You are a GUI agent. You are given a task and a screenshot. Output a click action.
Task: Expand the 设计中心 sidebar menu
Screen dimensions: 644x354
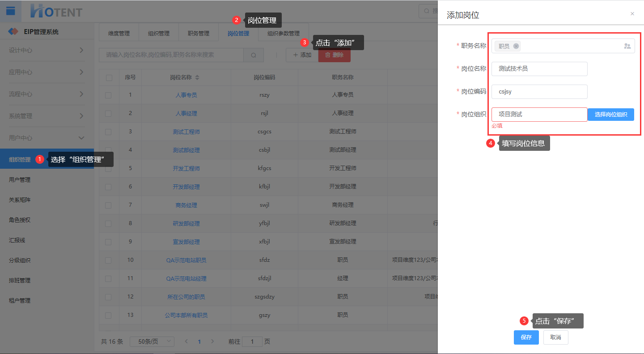pyautogui.click(x=47, y=50)
